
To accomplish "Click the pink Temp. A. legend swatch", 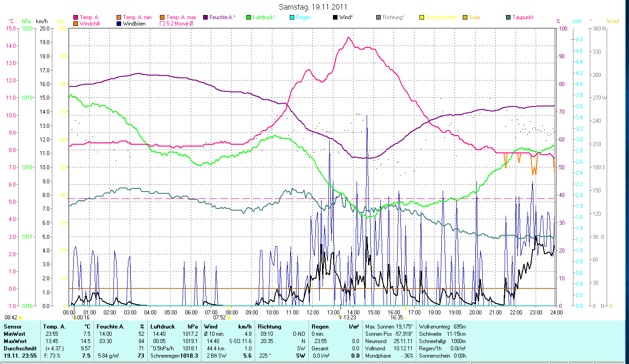I will pos(76,17).
